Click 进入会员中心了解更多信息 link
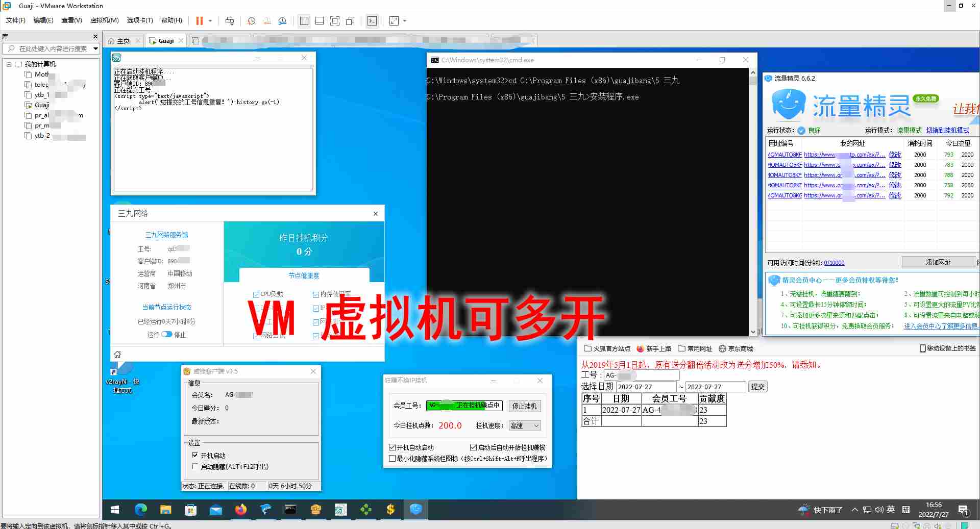980x529 pixels. tap(941, 326)
